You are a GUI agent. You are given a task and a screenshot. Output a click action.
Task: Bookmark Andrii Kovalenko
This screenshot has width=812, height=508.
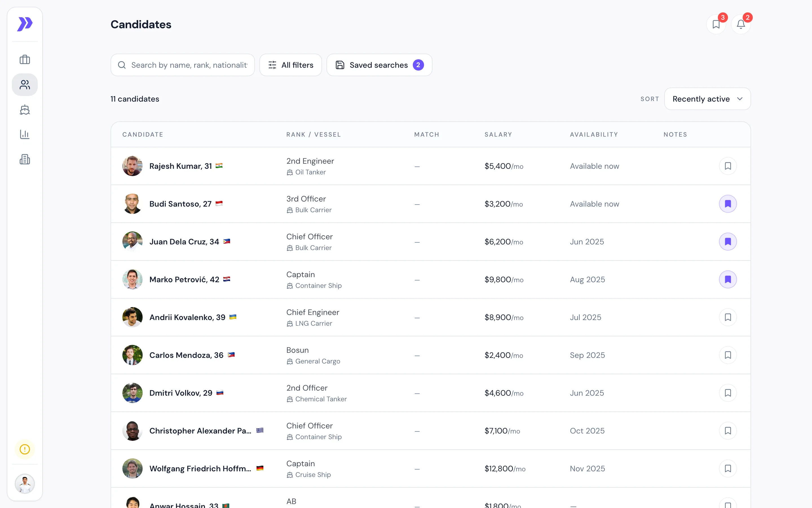pos(728,317)
